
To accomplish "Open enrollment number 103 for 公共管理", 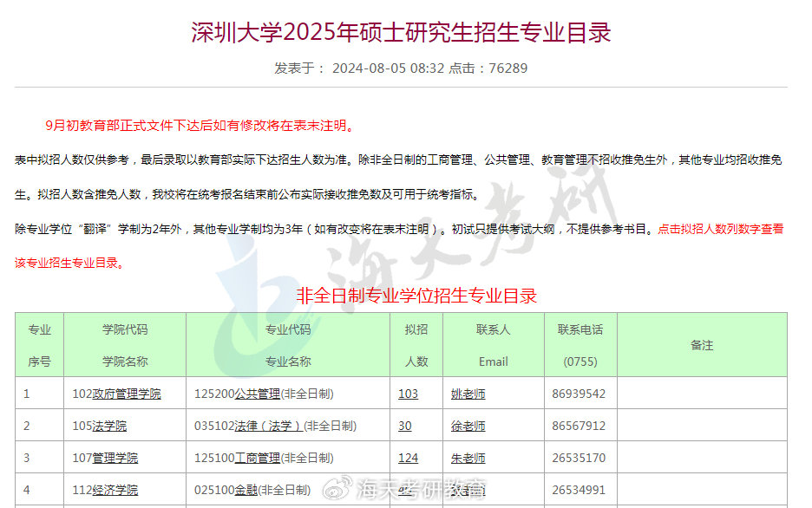I will (408, 394).
